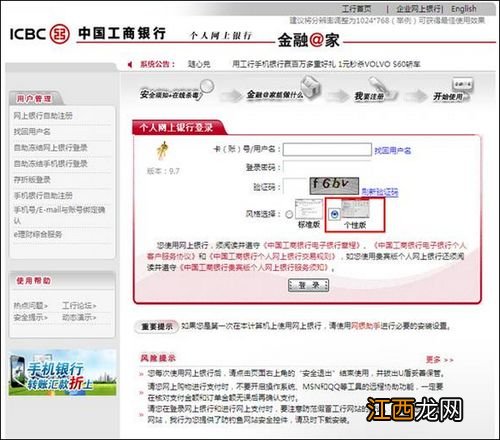Click the 风险提示 heading
This screenshot has width=500, height=440.
point(158,358)
